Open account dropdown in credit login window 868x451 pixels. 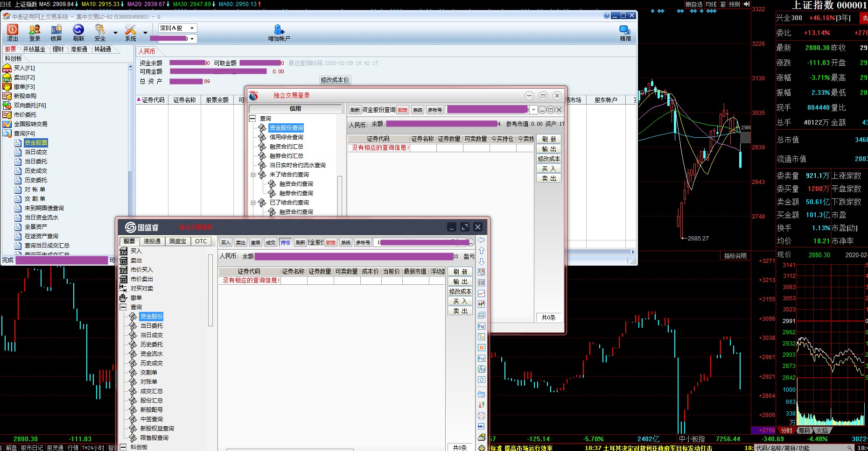(x=533, y=110)
